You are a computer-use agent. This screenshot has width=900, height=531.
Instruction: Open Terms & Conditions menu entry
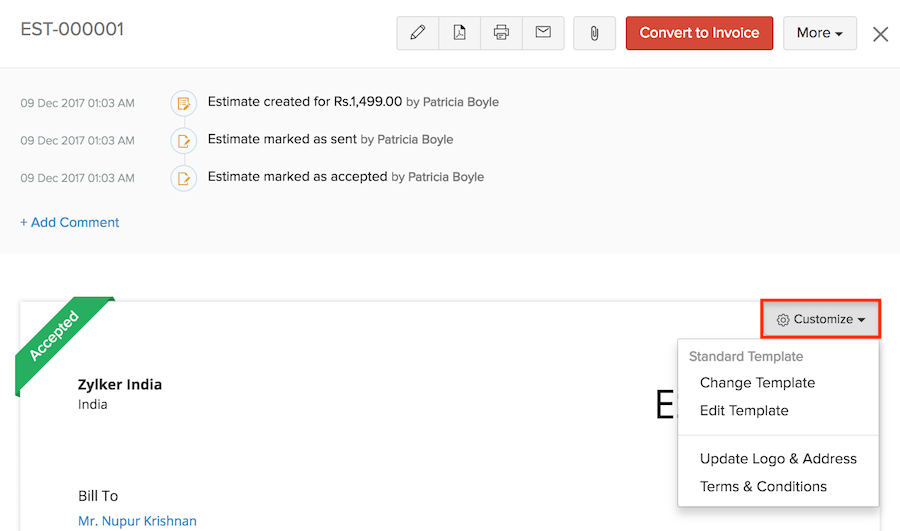[763, 487]
